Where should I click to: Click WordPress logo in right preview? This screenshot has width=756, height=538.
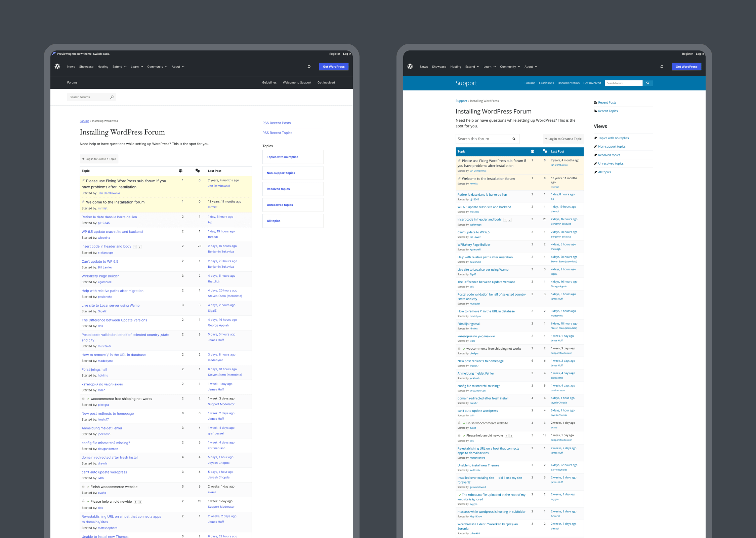click(410, 67)
